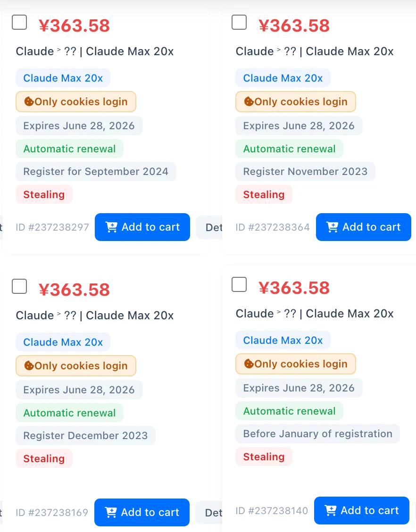Click cart icon on #237238364 Add to cart
The height and width of the screenshot is (532, 416).
pyautogui.click(x=332, y=227)
